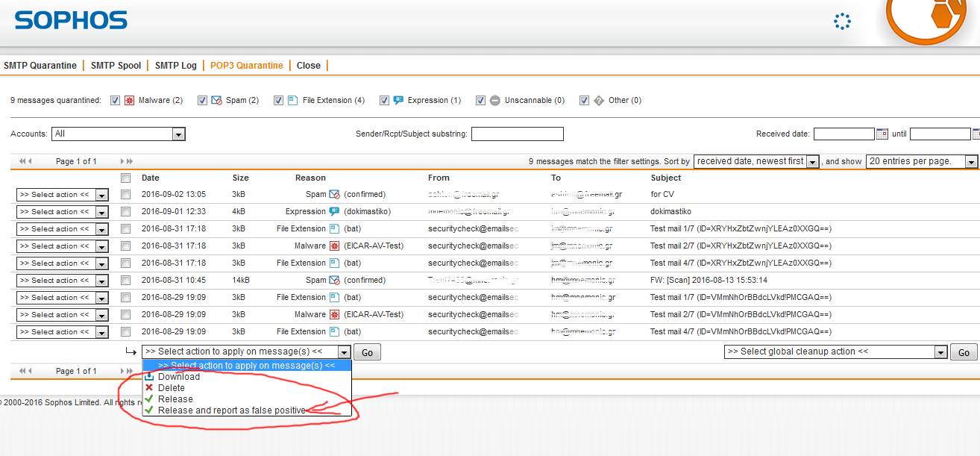Click file extension icon in Test mail 1/7 XRYHxZbt row

tap(334, 228)
